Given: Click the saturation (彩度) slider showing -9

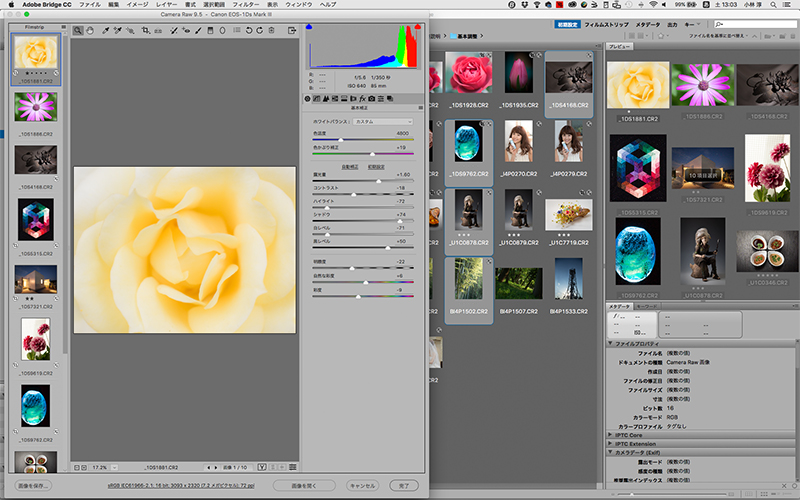Looking at the screenshot, I should click(x=363, y=296).
